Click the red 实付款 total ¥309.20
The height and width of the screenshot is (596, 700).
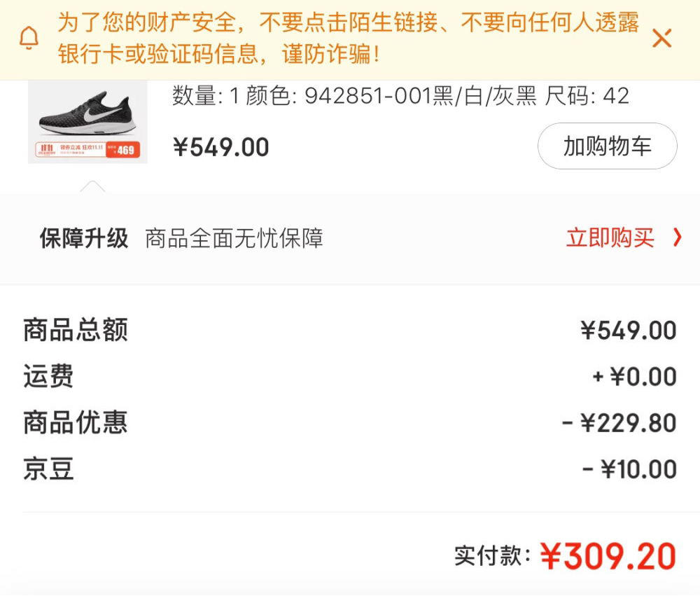click(608, 556)
